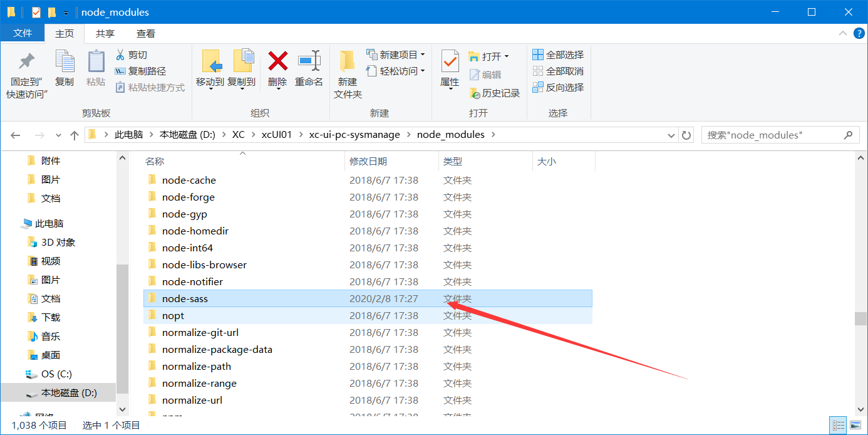Open the 文件 (File) menu
The height and width of the screenshot is (435, 868).
pos(23,33)
